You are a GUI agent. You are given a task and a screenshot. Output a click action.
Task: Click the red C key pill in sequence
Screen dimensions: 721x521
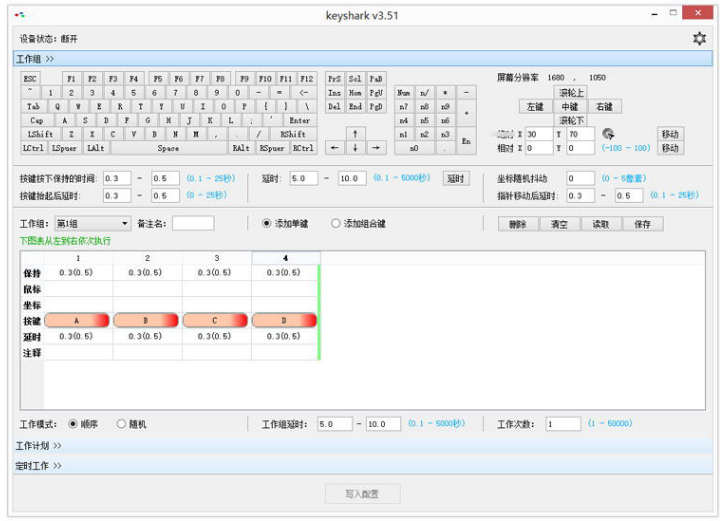[215, 321]
